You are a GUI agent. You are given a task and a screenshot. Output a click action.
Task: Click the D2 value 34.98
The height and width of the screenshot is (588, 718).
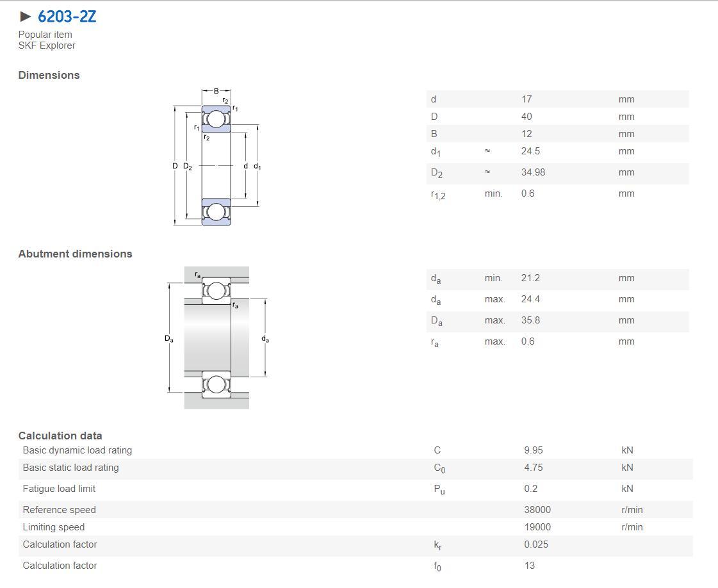[x=533, y=172]
